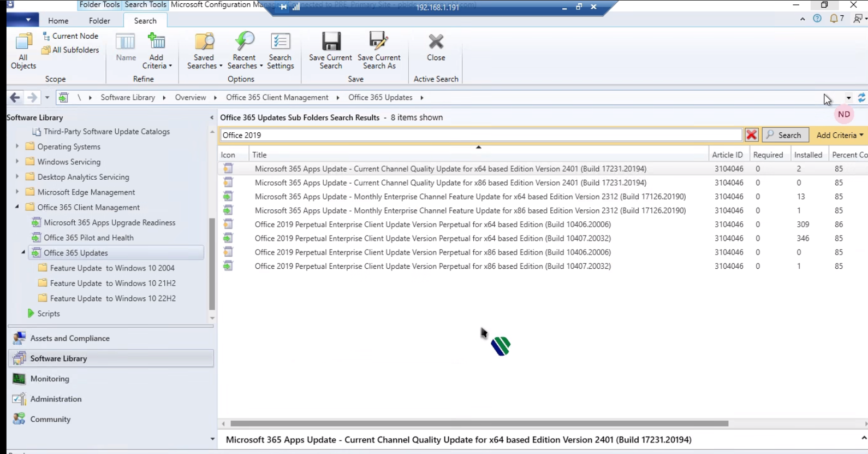Click the horizontal scrollbar of results list
This screenshot has width=868, height=454.
[479, 423]
